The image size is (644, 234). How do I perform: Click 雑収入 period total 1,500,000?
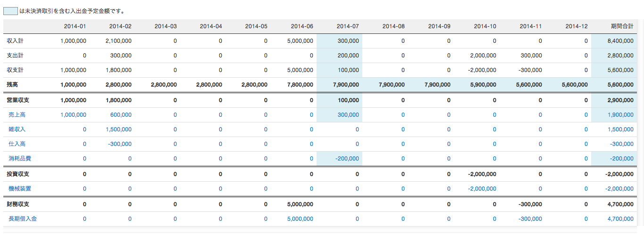(620, 129)
